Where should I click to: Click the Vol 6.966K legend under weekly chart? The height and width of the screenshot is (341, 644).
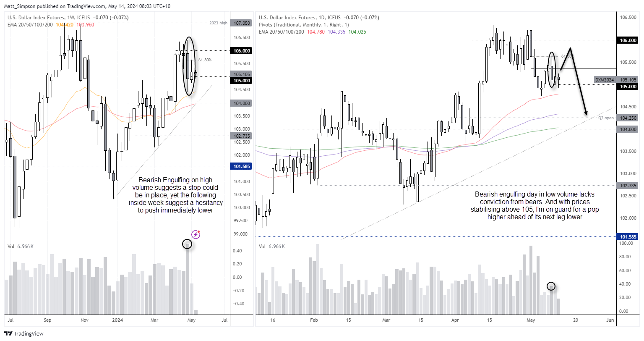[x=21, y=246]
